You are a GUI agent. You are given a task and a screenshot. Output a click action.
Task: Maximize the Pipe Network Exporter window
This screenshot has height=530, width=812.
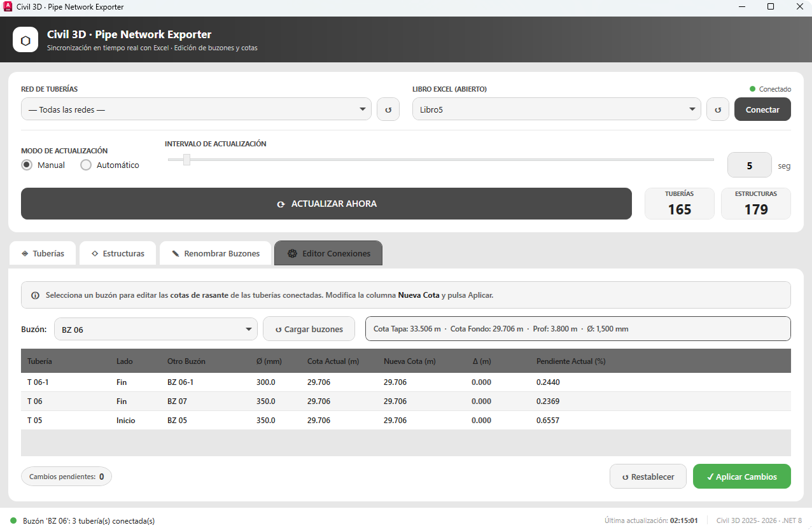(771, 6)
